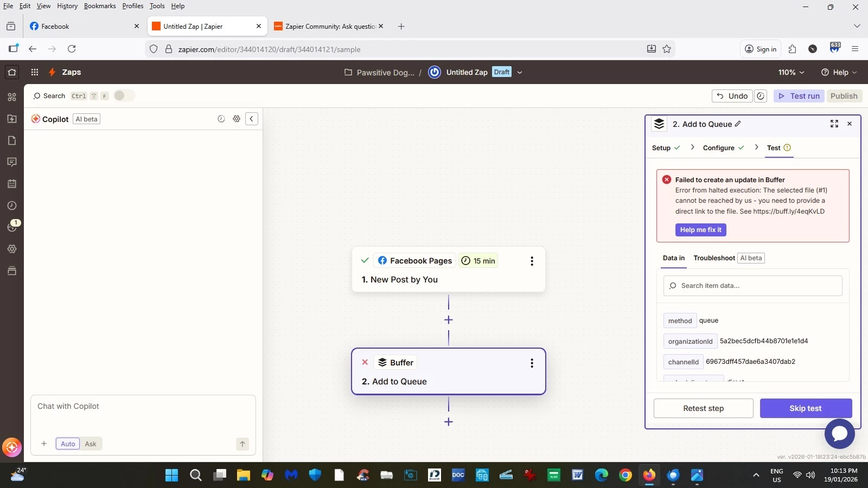
Task: Open status icon with badge 1
Action: tap(12, 227)
